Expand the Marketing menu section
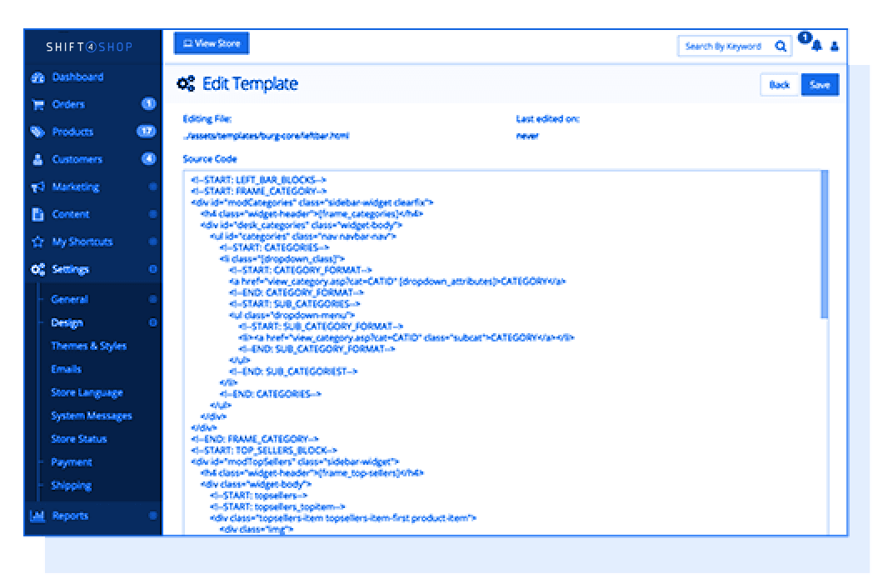 pyautogui.click(x=152, y=187)
